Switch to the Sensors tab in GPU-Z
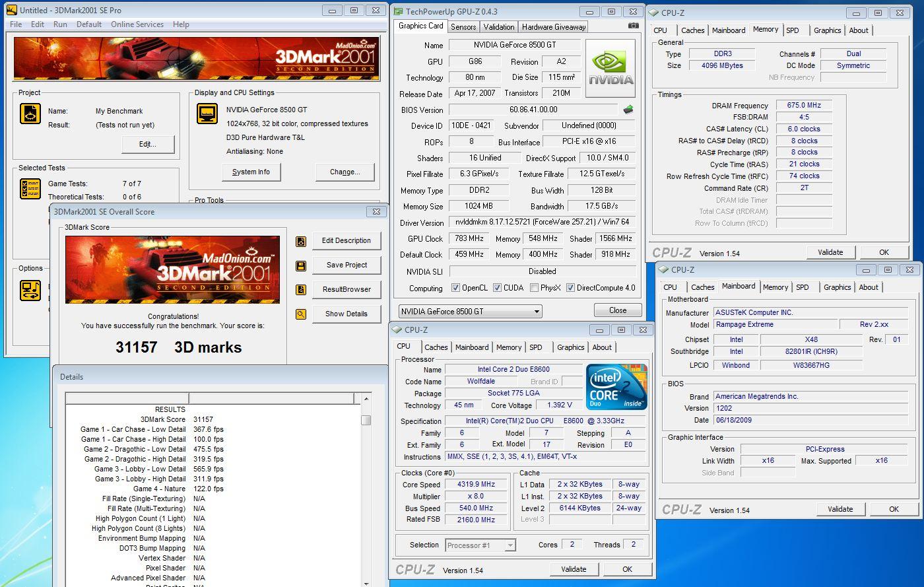Screen dimensions: 924x587 (x=463, y=27)
